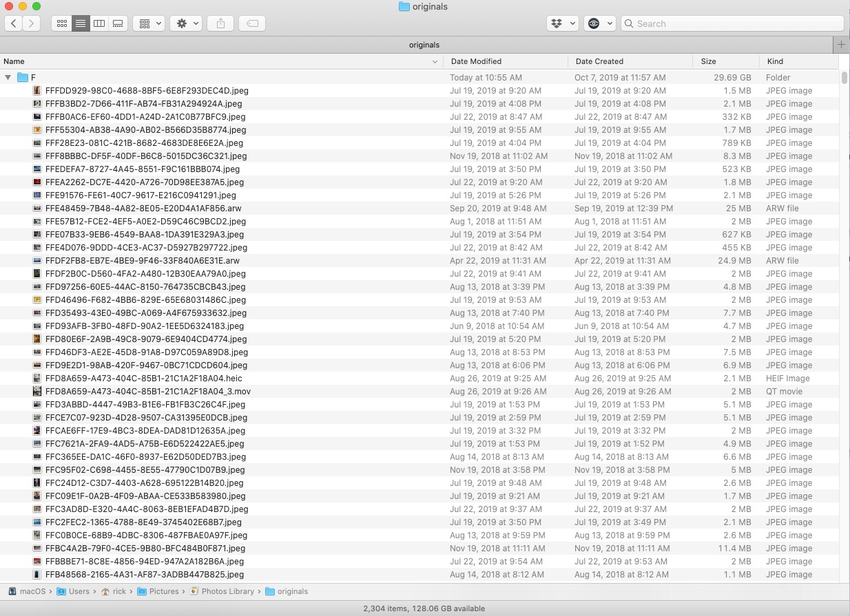Screen dimensions: 850x616
Task: Click originals folder in path bar
Action: click(x=287, y=591)
